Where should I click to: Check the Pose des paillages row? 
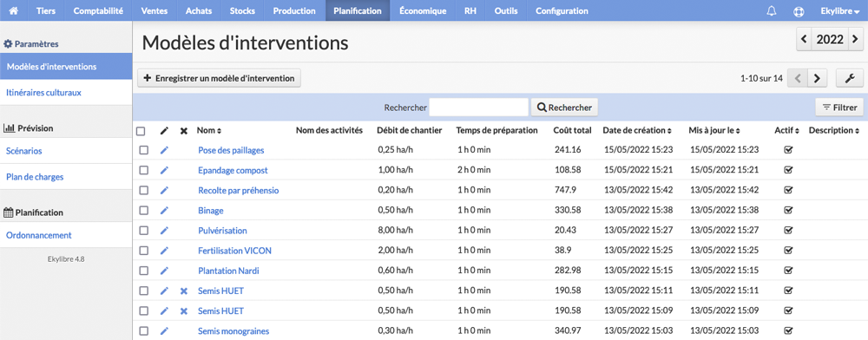[x=143, y=150]
